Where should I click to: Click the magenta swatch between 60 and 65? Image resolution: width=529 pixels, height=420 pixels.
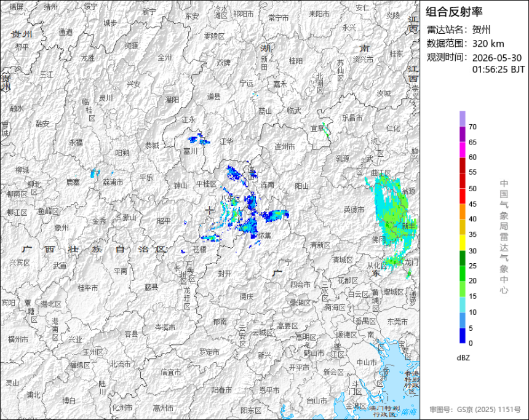click(x=462, y=149)
